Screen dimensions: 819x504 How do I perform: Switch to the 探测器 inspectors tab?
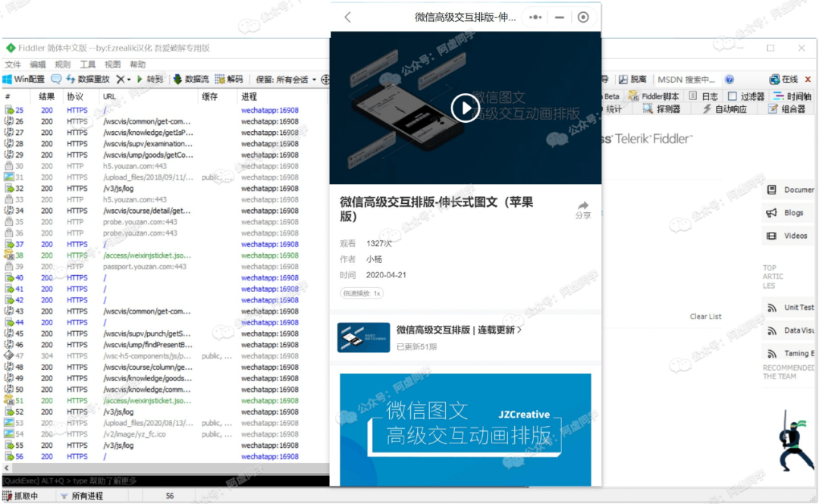click(661, 108)
